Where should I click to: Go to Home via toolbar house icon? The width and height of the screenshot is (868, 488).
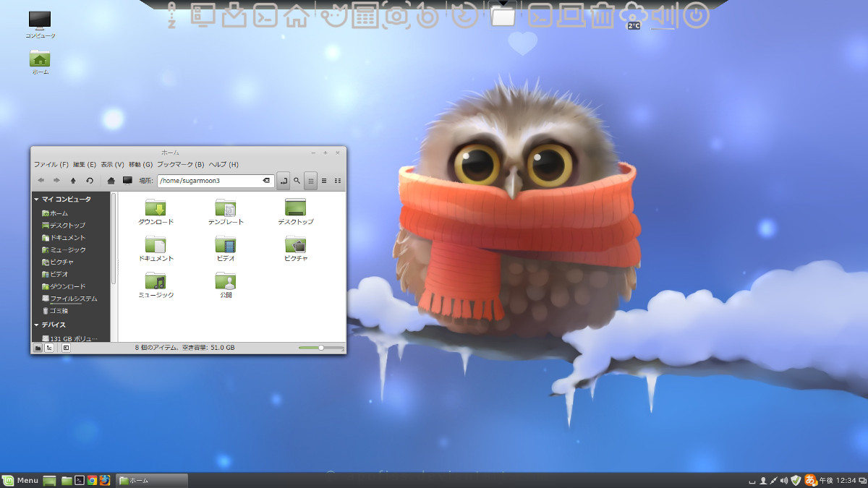pos(111,180)
